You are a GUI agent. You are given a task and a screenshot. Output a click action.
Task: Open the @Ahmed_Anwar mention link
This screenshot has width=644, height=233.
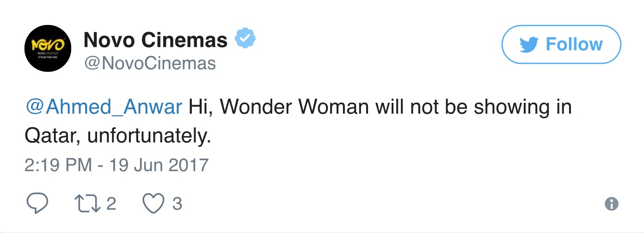point(104,107)
